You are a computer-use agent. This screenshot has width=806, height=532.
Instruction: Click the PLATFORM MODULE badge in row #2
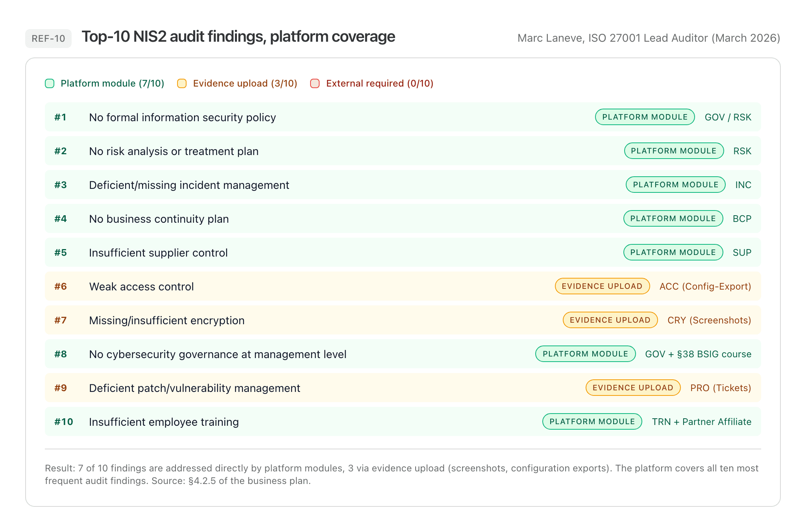pyautogui.click(x=674, y=151)
